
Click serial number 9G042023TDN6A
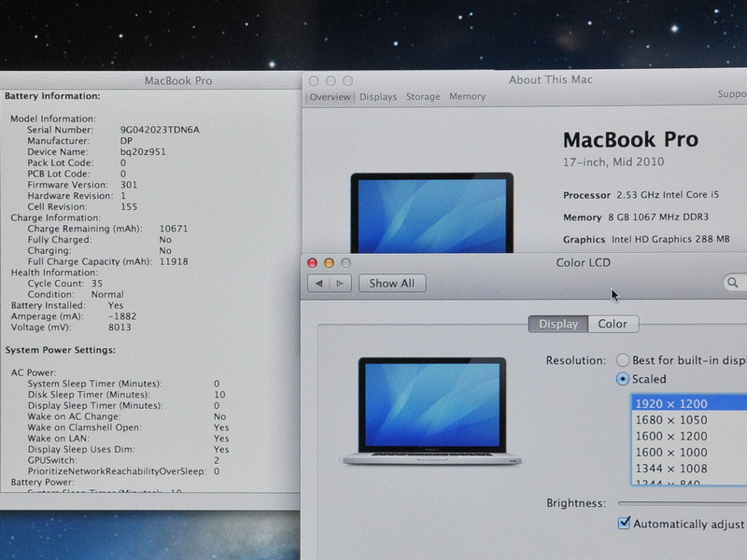coord(160,130)
